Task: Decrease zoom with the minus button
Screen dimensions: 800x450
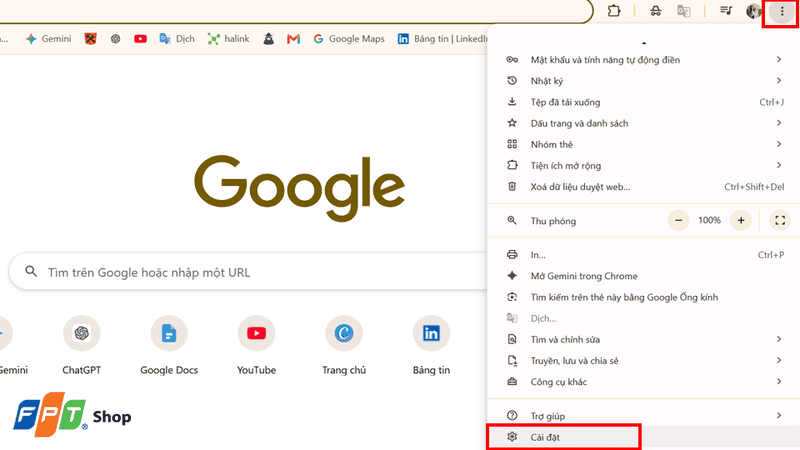Action: tap(679, 220)
